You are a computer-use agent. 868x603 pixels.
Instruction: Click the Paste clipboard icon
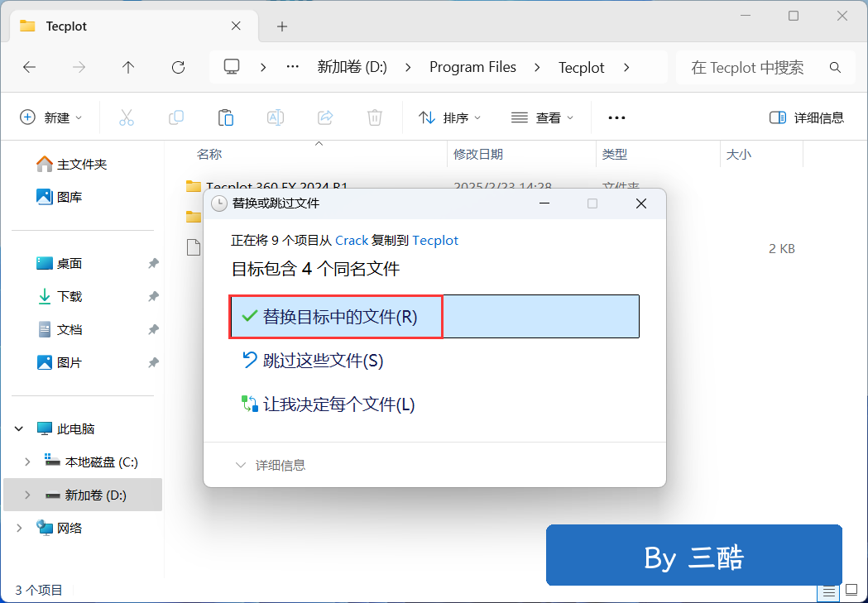[226, 117]
